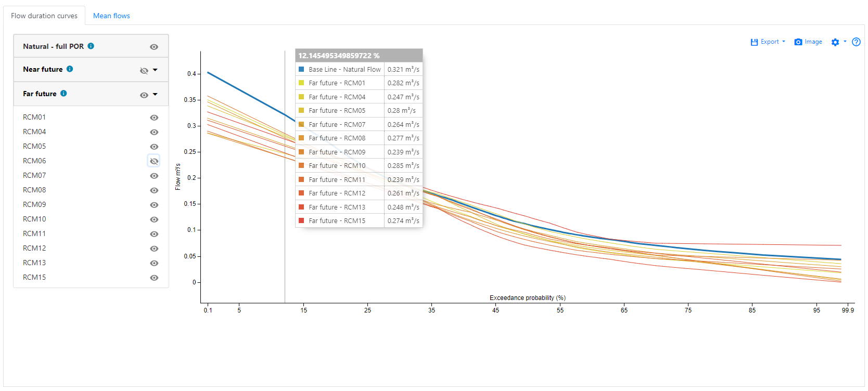Toggle visibility of Natural - full POR
This screenshot has width=868, height=391.
[154, 47]
